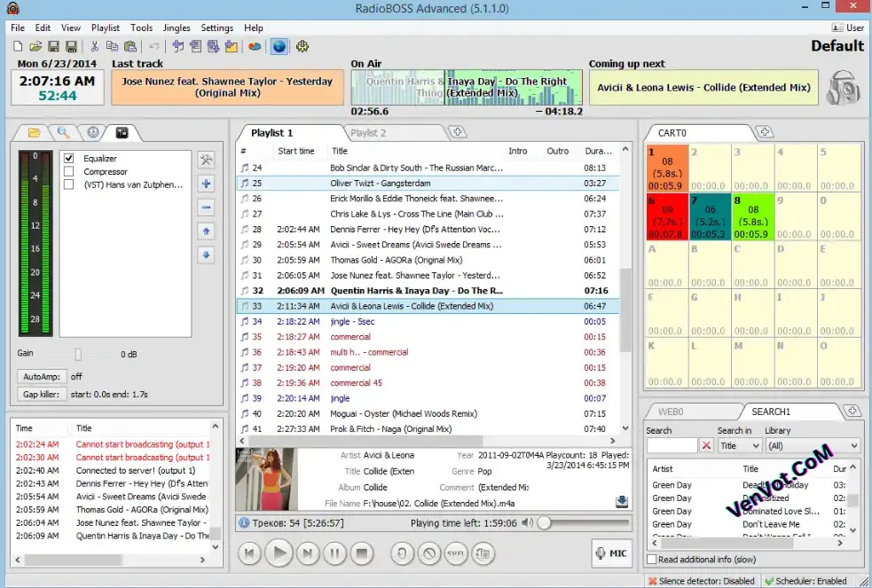Viewport: 872px width, 588px height.
Task: Add a DSP effect with the plus button
Action: click(206, 184)
